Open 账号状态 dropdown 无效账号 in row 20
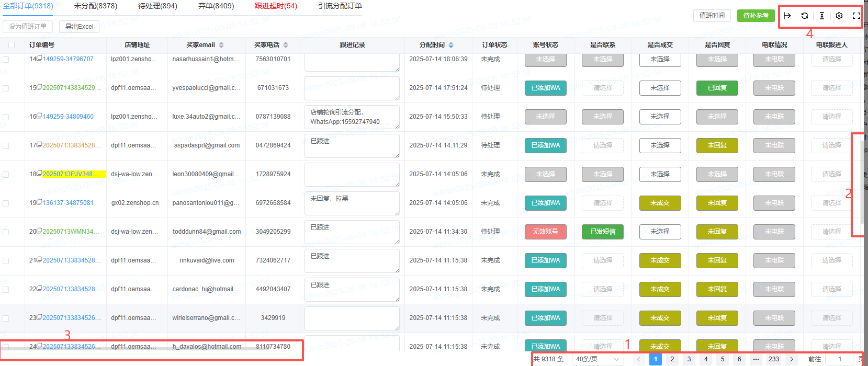868x366 pixels. (x=545, y=232)
